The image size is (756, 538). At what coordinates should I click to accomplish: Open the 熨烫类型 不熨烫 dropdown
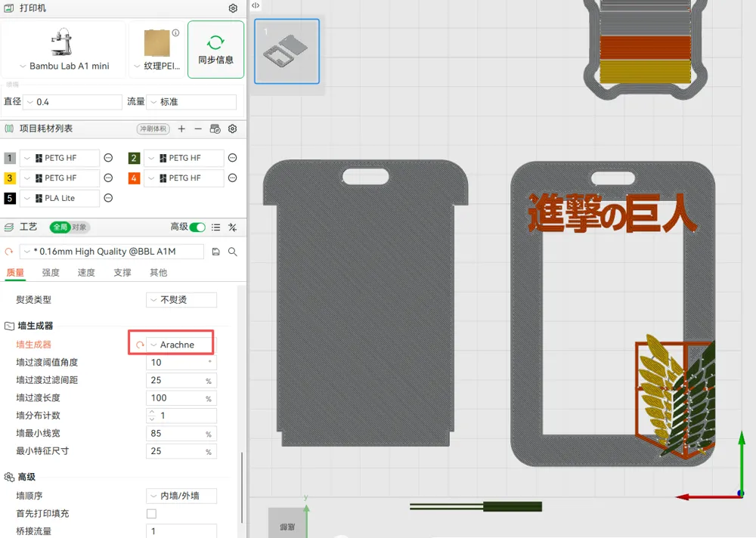tap(181, 300)
